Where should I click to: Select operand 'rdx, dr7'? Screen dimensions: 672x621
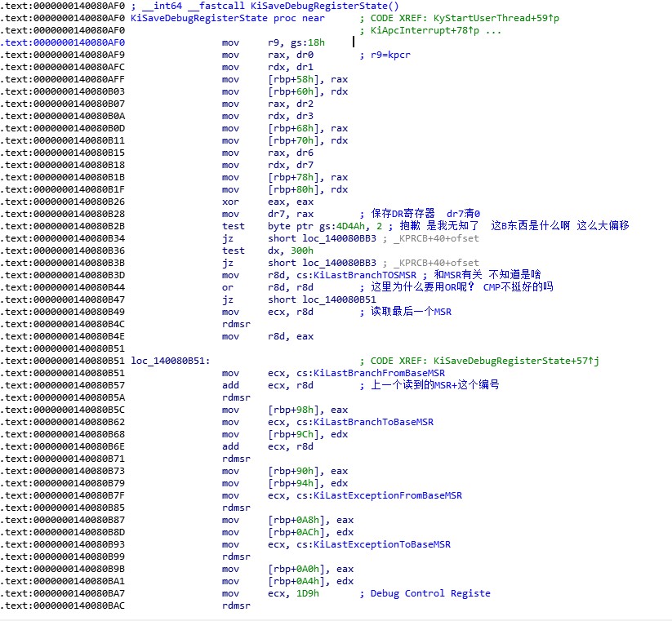tap(291, 165)
